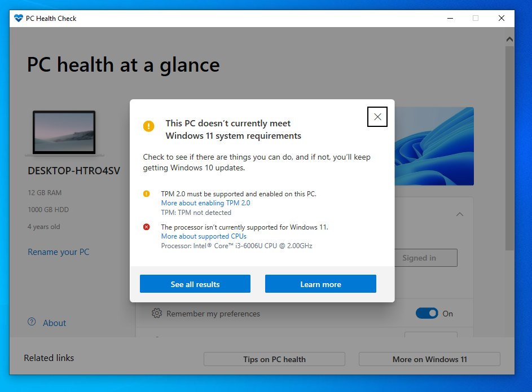Click the 4 years old text
Viewport: 532px width, 392px height.
44,227
